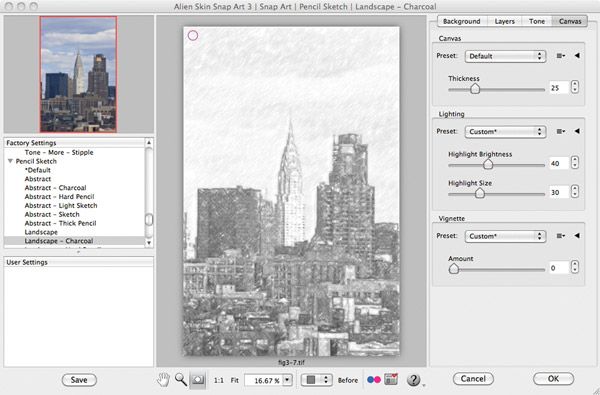Select the brush-size preview tool in the bottom toolbar
This screenshot has height=395, width=600.
[198, 380]
